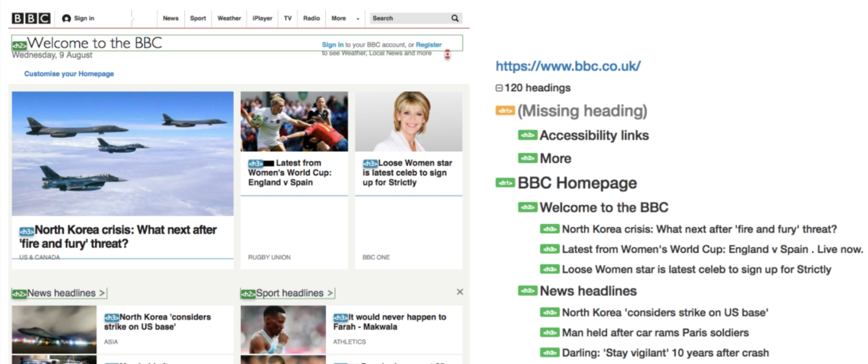Screen dimensions: 868x364
Task: Collapse the 120 headings outline
Action: [x=499, y=88]
